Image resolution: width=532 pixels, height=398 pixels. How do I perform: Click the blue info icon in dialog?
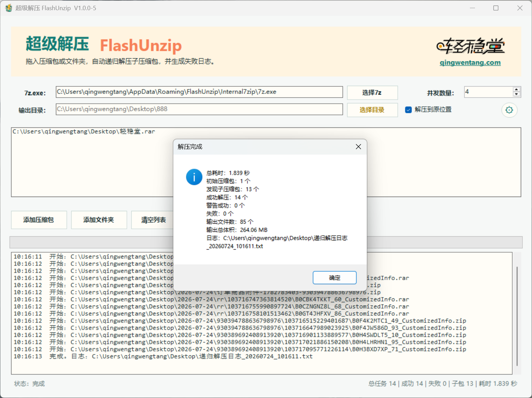click(x=194, y=177)
